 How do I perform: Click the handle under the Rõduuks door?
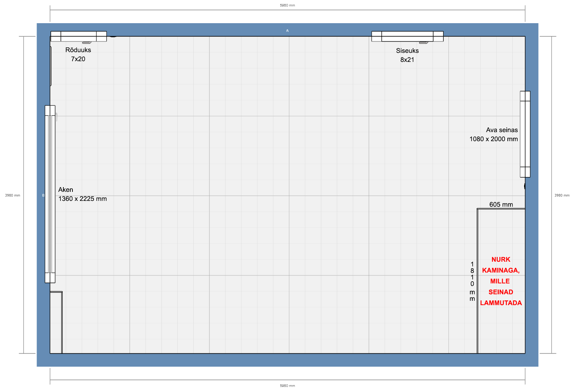(x=87, y=43)
